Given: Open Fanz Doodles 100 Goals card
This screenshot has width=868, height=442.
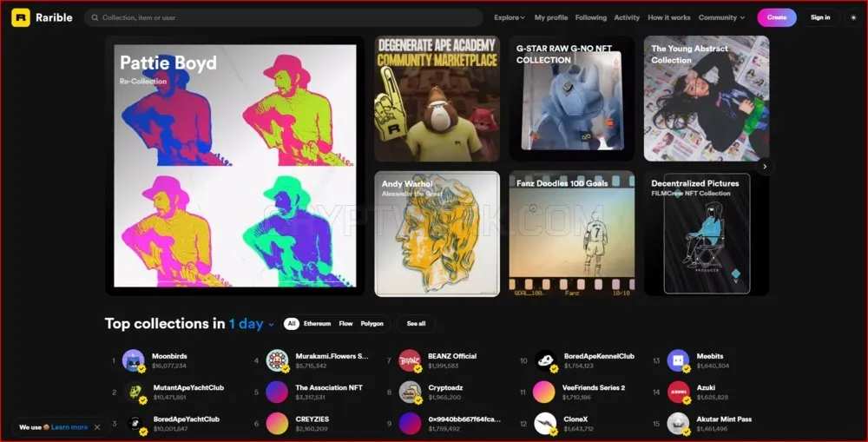Looking at the screenshot, I should (x=572, y=234).
